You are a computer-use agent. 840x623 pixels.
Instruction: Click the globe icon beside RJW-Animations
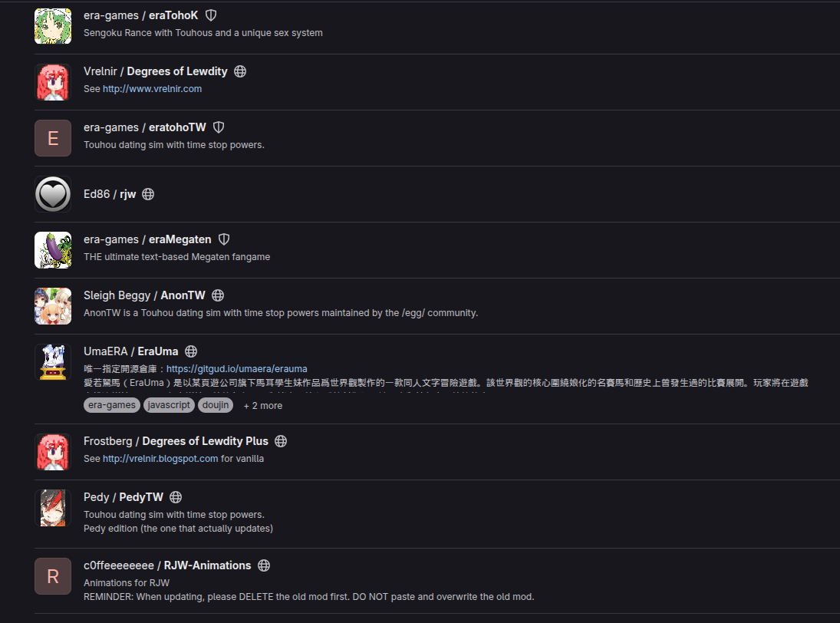264,565
